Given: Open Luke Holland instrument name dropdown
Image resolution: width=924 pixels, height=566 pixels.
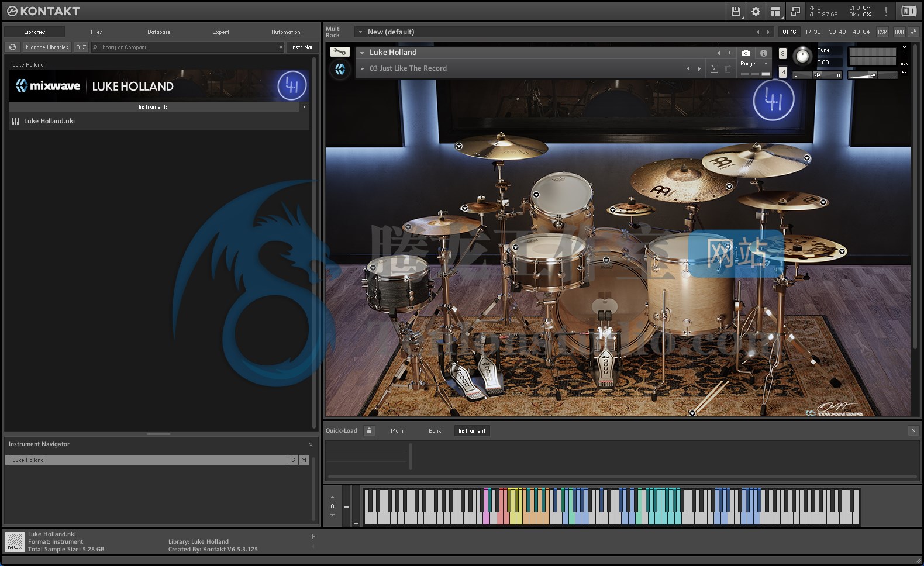Looking at the screenshot, I should [x=363, y=53].
